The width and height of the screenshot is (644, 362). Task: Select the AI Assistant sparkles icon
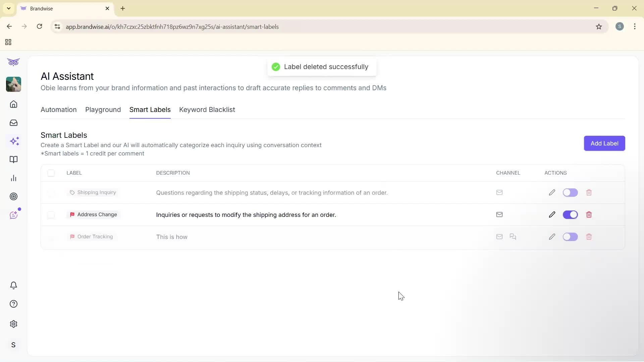tap(13, 141)
